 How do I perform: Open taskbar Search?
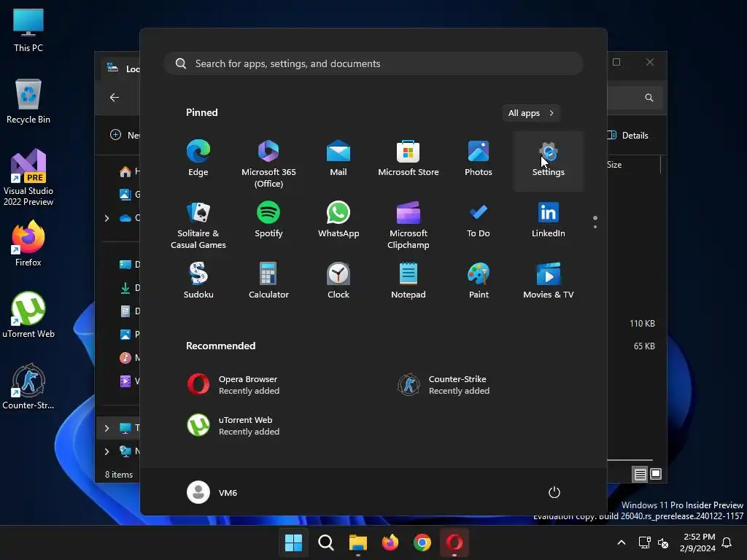click(x=326, y=542)
